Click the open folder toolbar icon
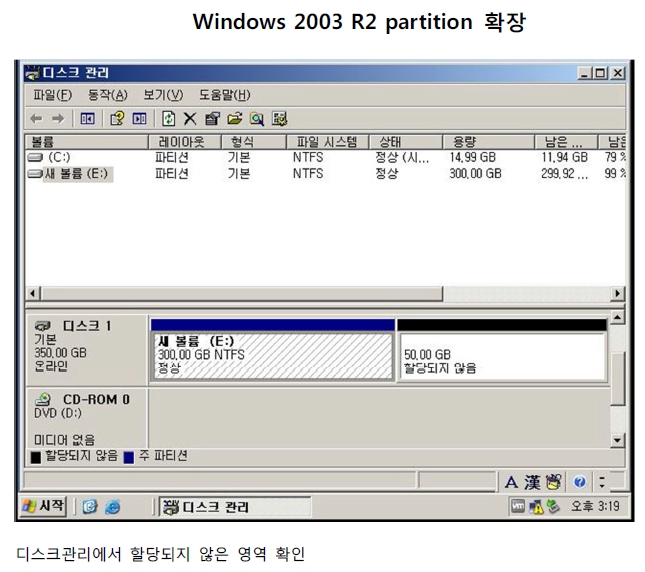Viewport: 645px width, 572px height. [x=234, y=119]
